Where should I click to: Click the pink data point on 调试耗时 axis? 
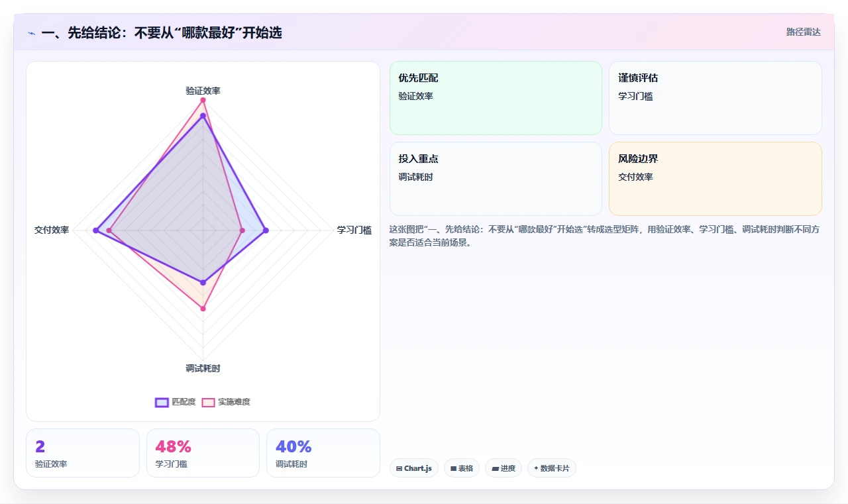(x=203, y=309)
